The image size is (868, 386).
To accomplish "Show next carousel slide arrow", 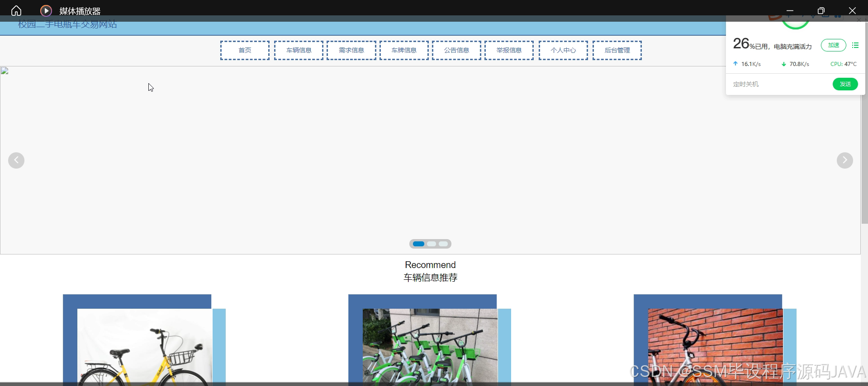I will [x=844, y=160].
